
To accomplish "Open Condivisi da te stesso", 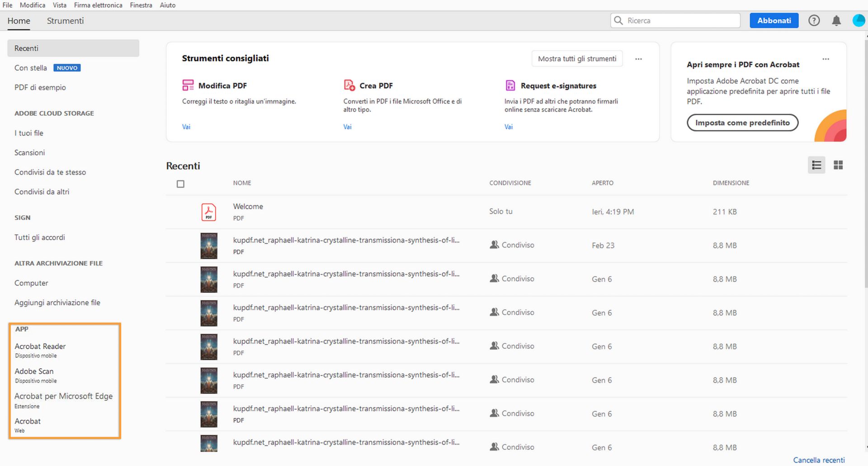I will (50, 172).
